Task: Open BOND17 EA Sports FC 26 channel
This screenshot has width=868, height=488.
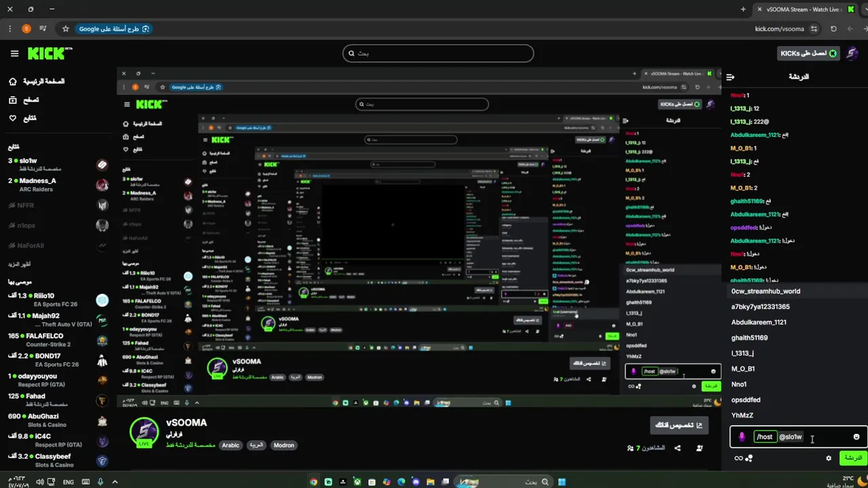Action: pyautogui.click(x=58, y=360)
